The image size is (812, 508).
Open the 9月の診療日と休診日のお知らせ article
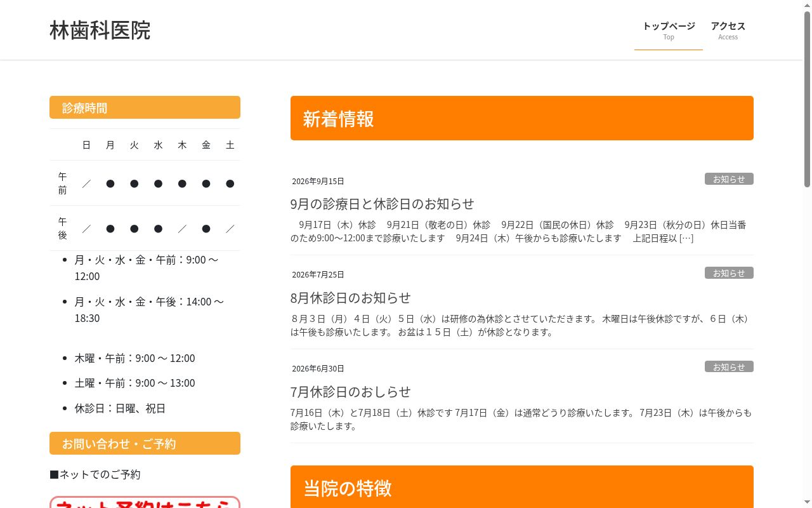382,204
